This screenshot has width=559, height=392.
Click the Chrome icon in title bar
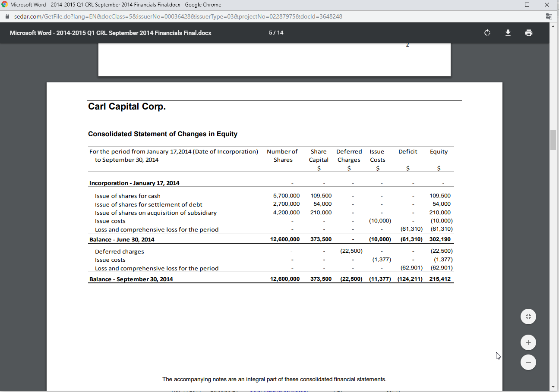pyautogui.click(x=5, y=5)
